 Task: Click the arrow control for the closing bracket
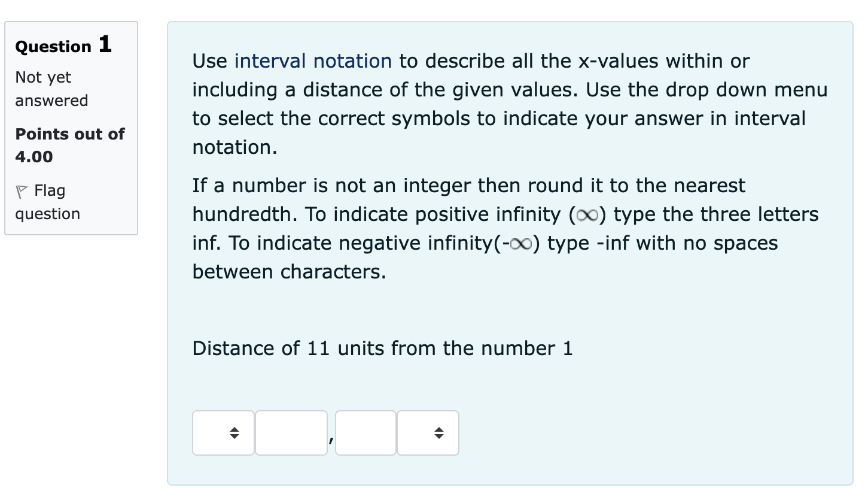point(439,432)
